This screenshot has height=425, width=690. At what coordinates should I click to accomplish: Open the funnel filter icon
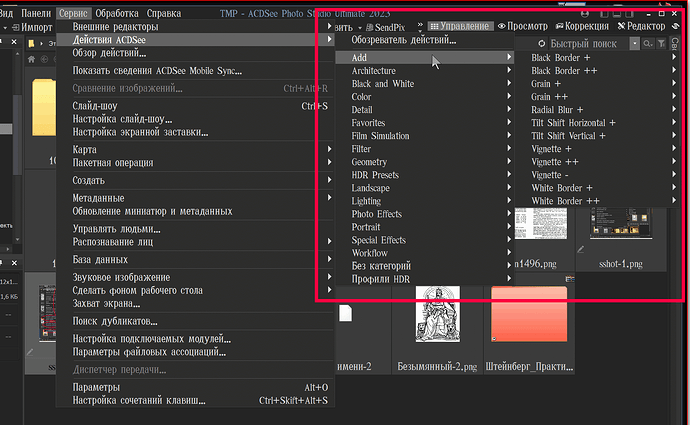pyautogui.click(x=661, y=44)
